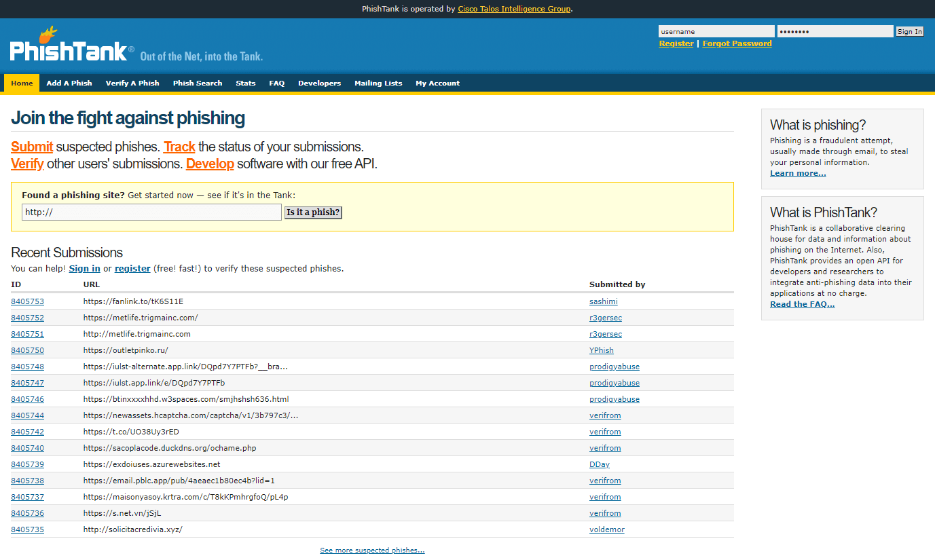This screenshot has width=935, height=560.
Task: View verifrom on row 8405742
Action: [x=605, y=432]
